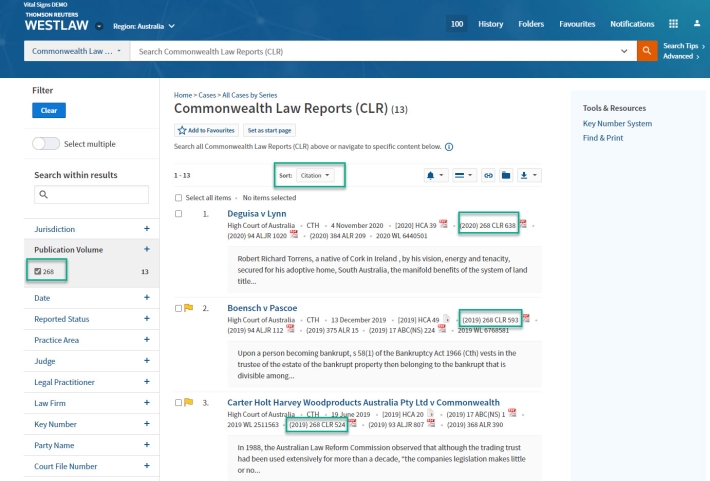Viewport: 710px width, 481px height.
Task: Focus the Search Commonwealth Law Reports field
Action: point(383,51)
